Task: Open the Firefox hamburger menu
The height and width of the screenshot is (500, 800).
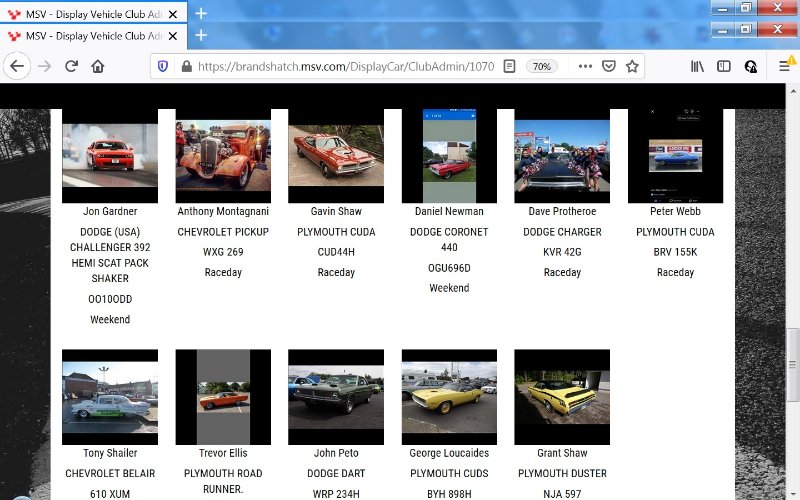Action: (x=785, y=66)
